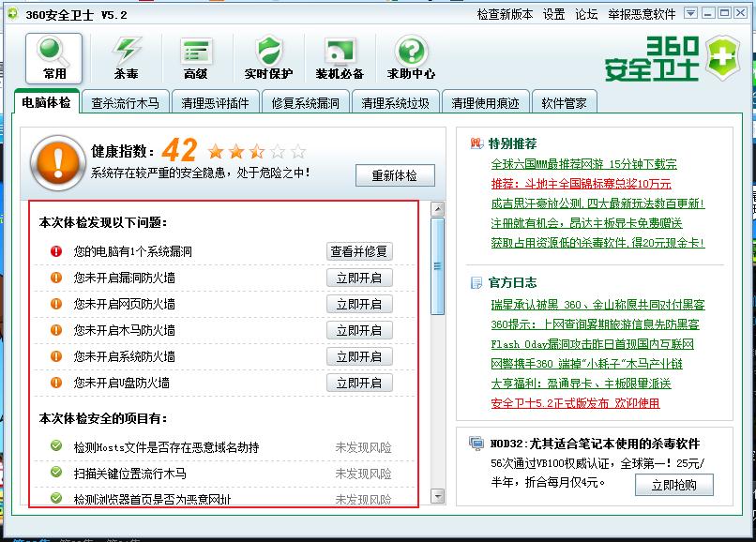Click 立即开启 for 网页防火墙
The width and height of the screenshot is (756, 542).
tap(359, 304)
